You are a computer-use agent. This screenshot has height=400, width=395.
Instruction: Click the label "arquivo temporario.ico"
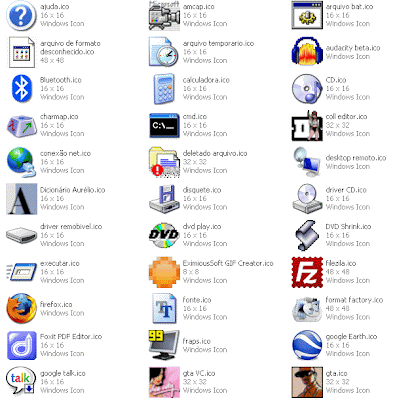point(218,43)
